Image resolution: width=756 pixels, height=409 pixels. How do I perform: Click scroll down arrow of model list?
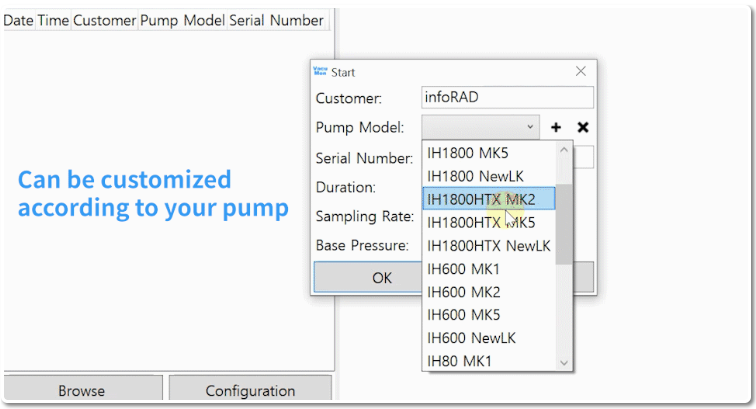(x=564, y=362)
